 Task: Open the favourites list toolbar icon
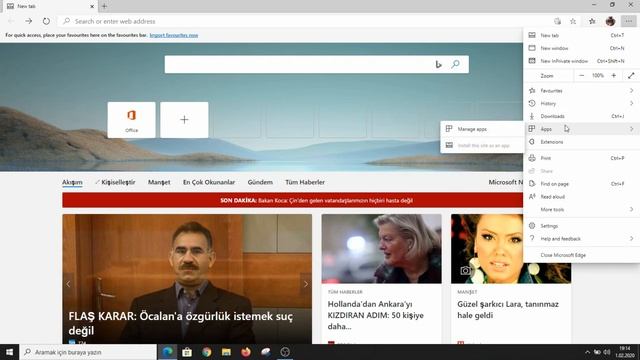click(592, 21)
